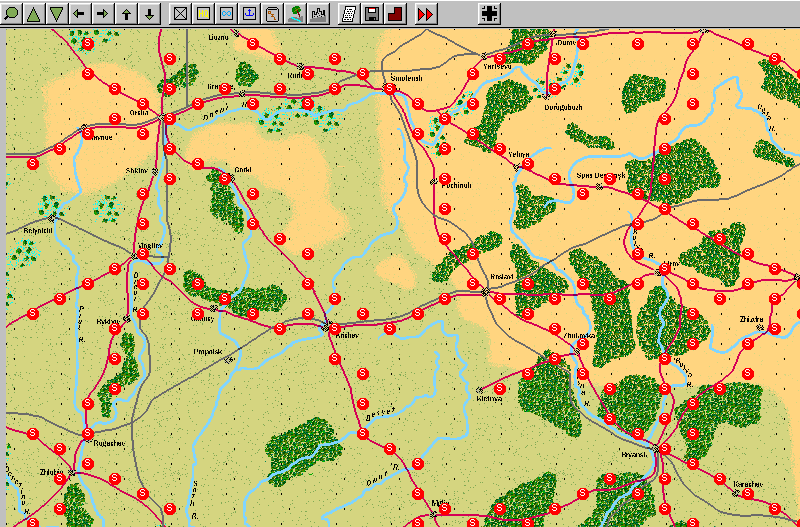The height and width of the screenshot is (527, 800).
Task: Click the red double-arrow end turn button
Action: (426, 14)
